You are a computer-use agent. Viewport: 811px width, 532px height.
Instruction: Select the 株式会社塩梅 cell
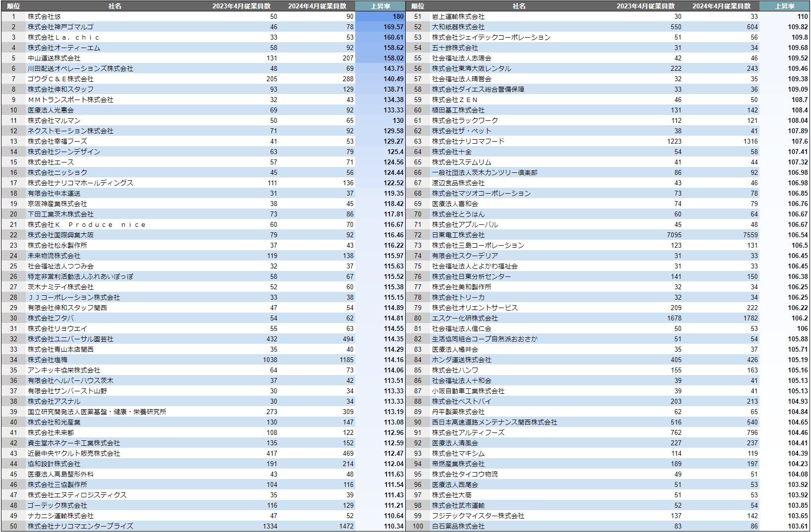[x=48, y=360]
